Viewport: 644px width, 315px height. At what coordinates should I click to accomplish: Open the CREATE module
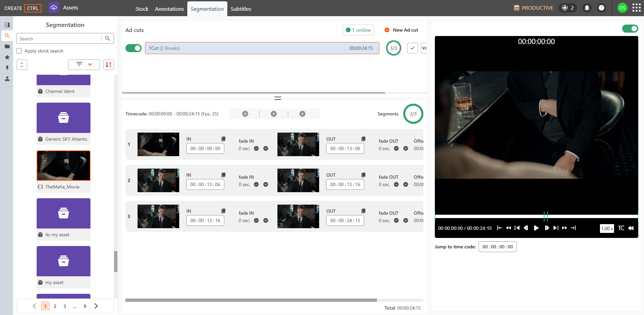13,8
